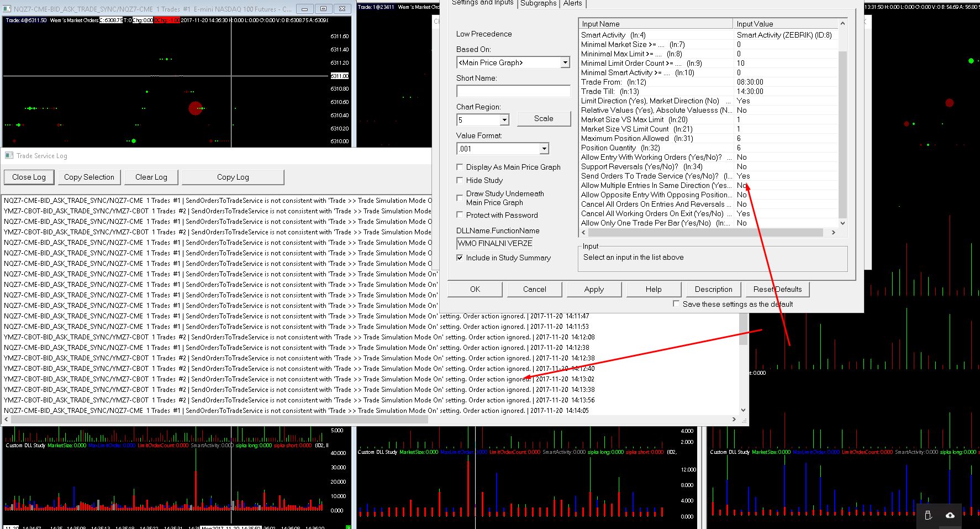Click the cloud upload tray icon
980x529 pixels.
pyautogui.click(x=950, y=515)
